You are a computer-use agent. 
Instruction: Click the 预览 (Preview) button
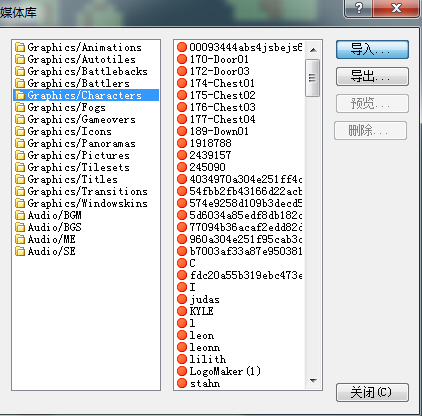(372, 104)
